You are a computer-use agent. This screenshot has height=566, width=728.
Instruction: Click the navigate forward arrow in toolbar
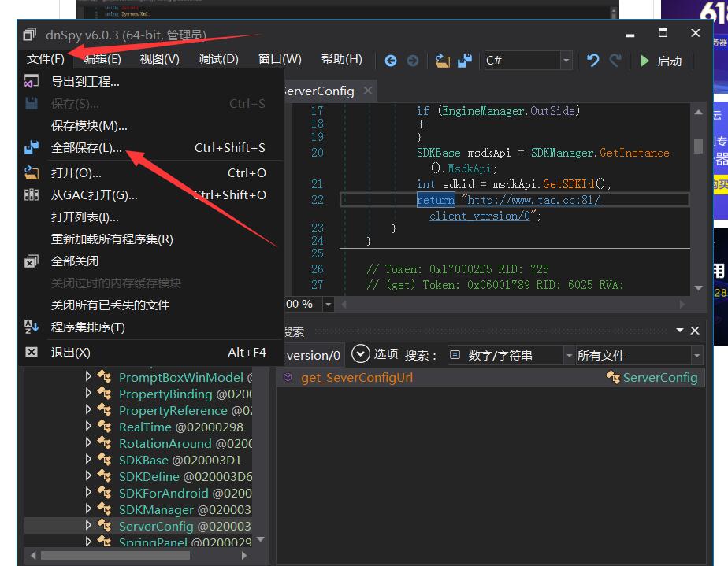click(x=413, y=61)
